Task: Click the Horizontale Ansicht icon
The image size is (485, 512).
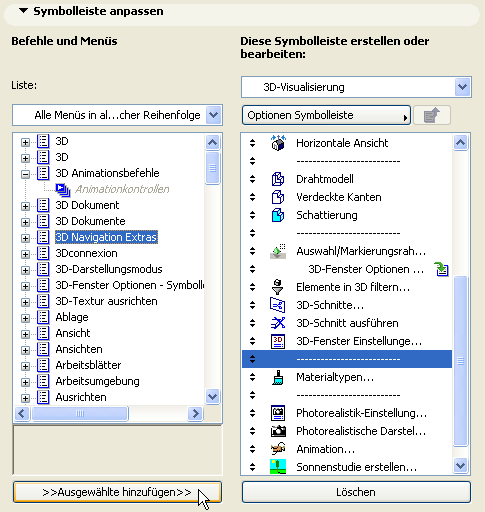Action: (x=278, y=143)
